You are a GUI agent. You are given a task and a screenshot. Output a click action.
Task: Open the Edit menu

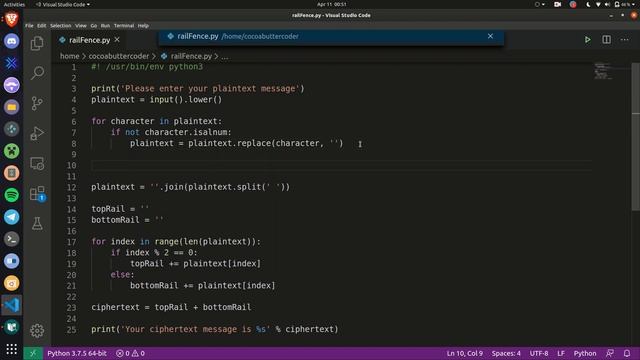pos(42,25)
